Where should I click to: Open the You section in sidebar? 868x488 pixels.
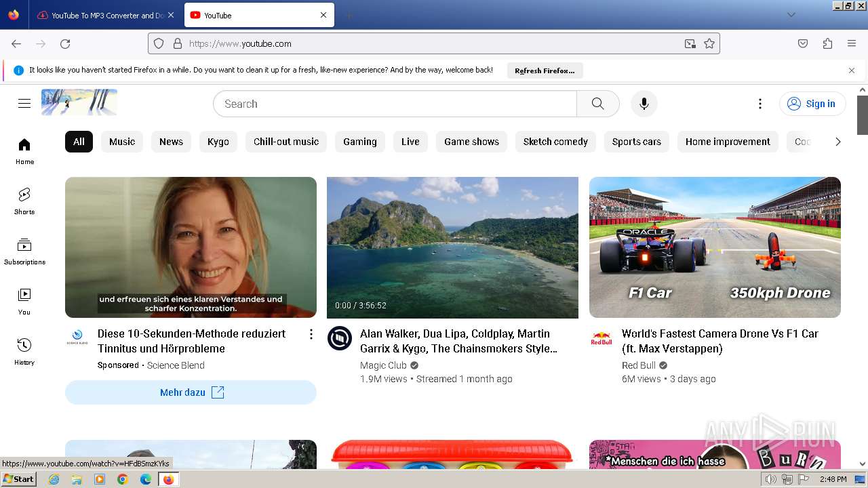(x=24, y=302)
